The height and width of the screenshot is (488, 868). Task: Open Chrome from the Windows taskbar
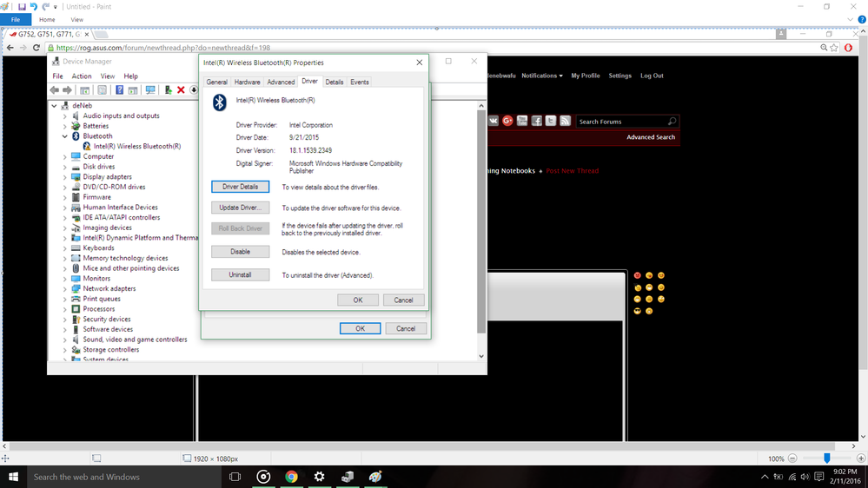click(x=291, y=477)
